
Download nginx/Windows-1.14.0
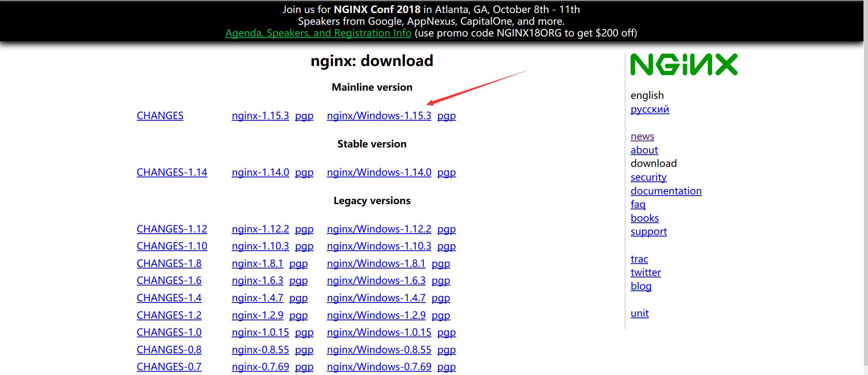(x=379, y=173)
